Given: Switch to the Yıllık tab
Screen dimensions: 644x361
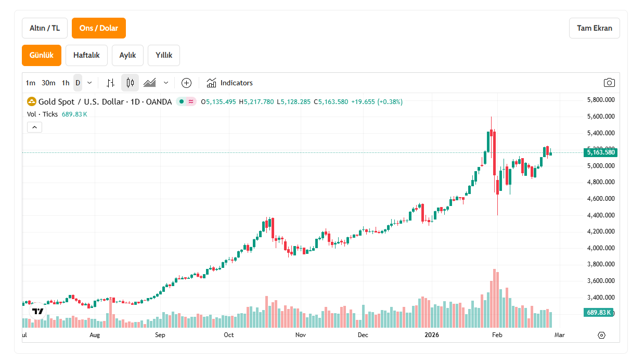Looking at the screenshot, I should click(x=164, y=55).
